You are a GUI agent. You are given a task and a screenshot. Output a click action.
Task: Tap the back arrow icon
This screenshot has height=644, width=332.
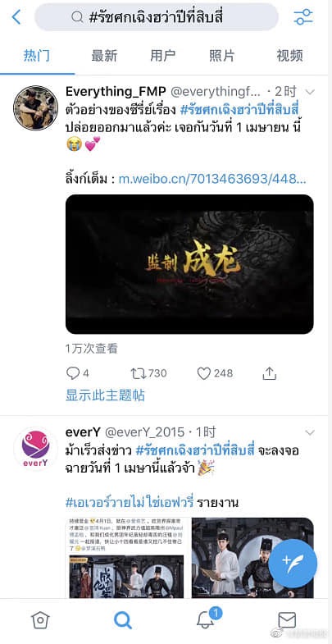point(16,17)
